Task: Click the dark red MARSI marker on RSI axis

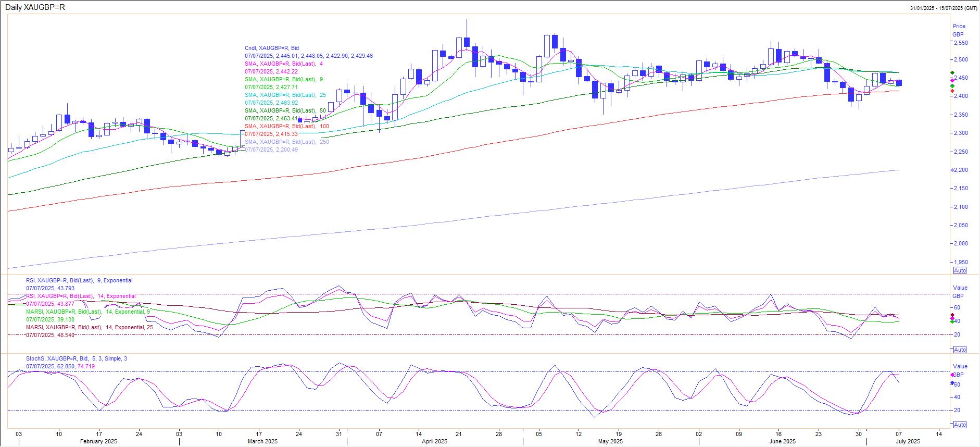Action: coord(952,315)
